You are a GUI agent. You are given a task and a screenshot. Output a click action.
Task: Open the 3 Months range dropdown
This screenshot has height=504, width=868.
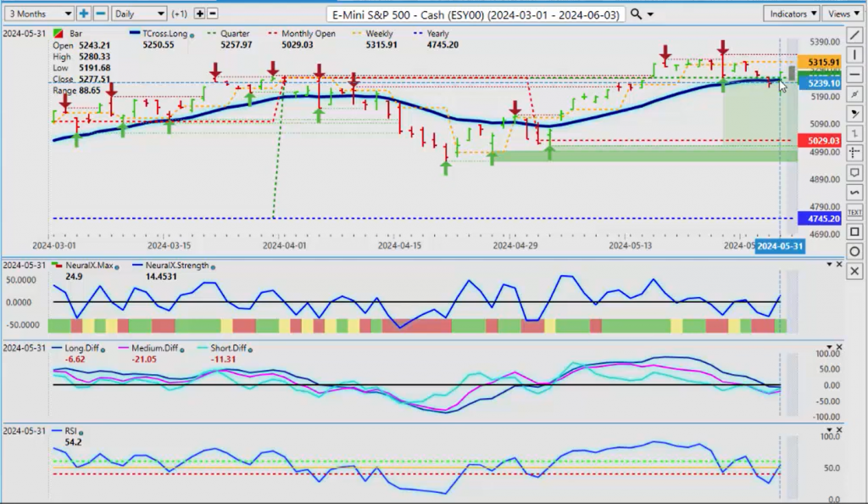(x=39, y=14)
